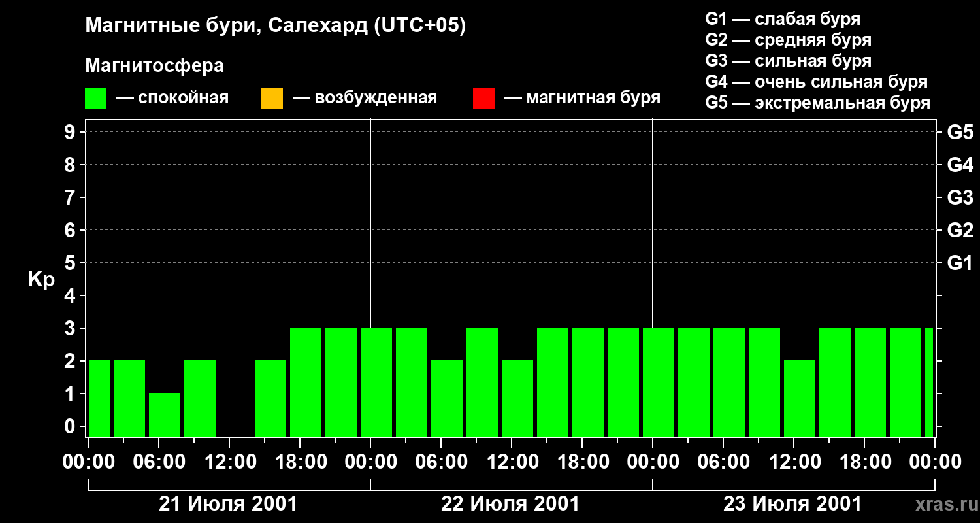Click the 'G1 — слабая буря' legend line

(783, 19)
